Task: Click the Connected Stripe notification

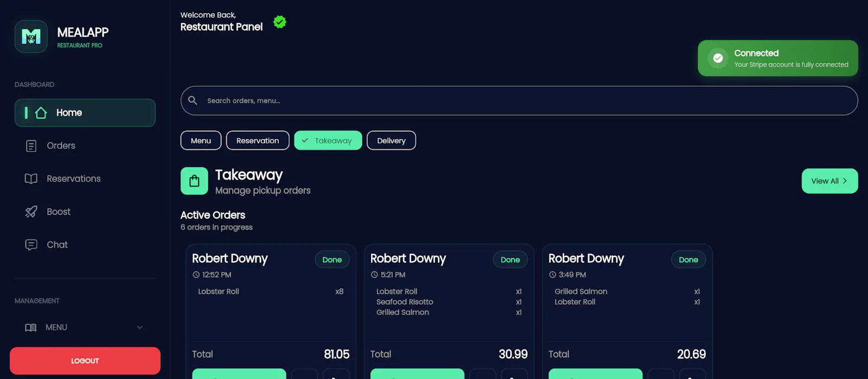Action: tap(778, 58)
